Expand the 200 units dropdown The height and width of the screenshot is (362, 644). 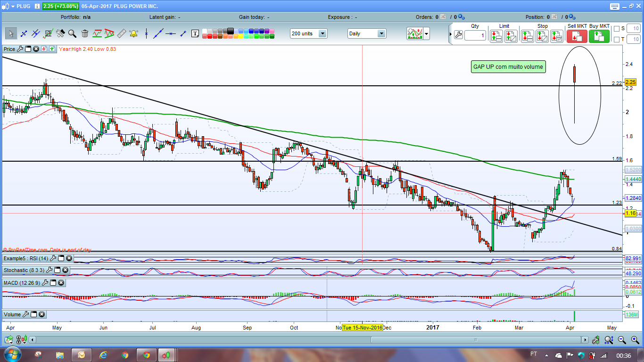(x=322, y=34)
